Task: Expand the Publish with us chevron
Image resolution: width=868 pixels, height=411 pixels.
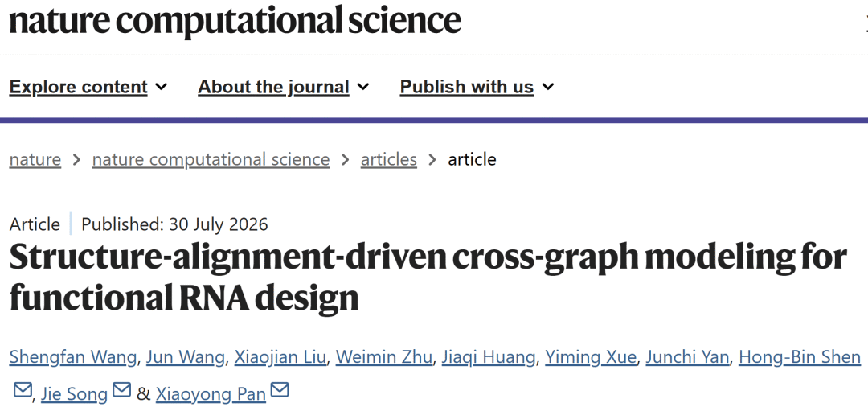Action: (547, 87)
